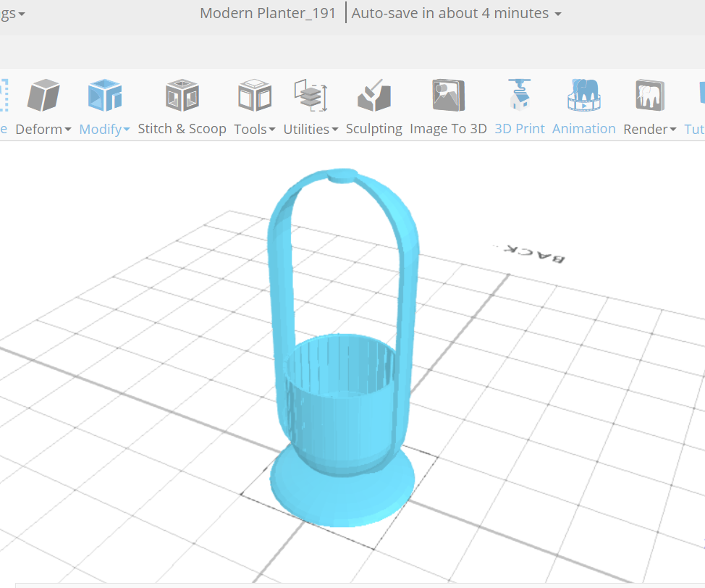The image size is (705, 588).
Task: Click the Modern Planter_191 project title
Action: pos(268,13)
